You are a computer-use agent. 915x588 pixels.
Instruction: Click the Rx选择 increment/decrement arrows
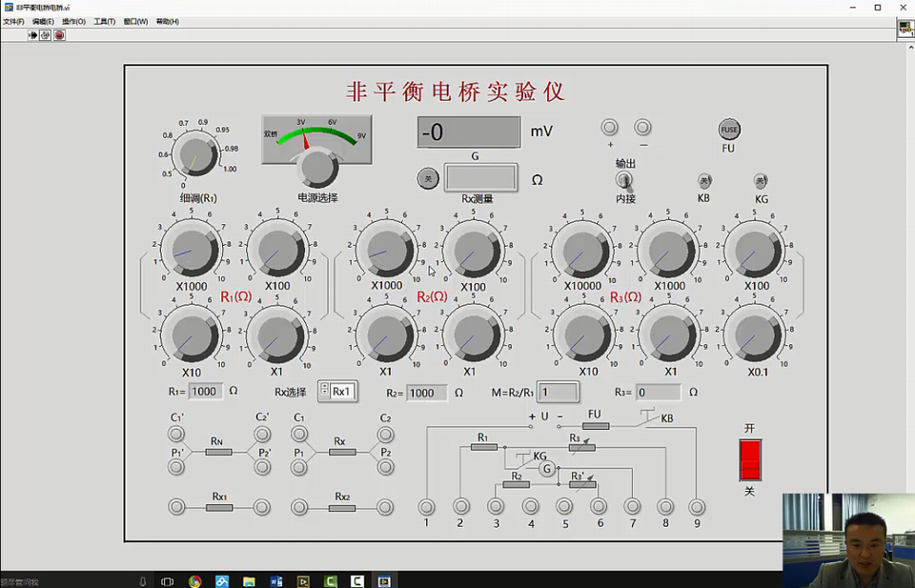tap(324, 389)
